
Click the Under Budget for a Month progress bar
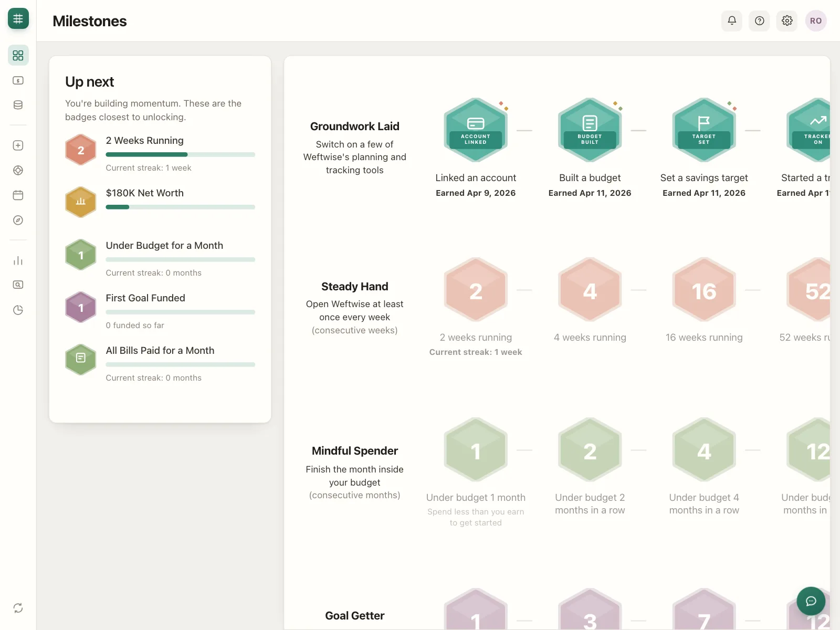pos(181,260)
